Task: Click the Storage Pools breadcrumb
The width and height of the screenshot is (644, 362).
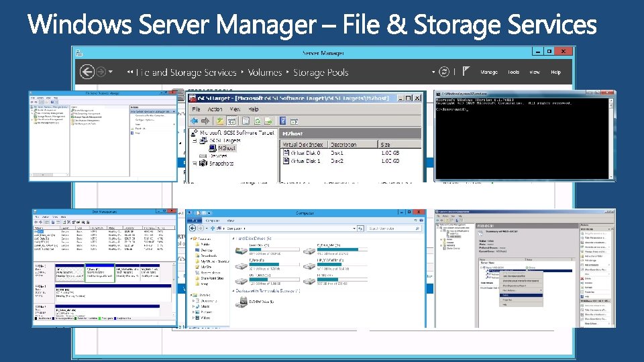Action: click(x=321, y=72)
